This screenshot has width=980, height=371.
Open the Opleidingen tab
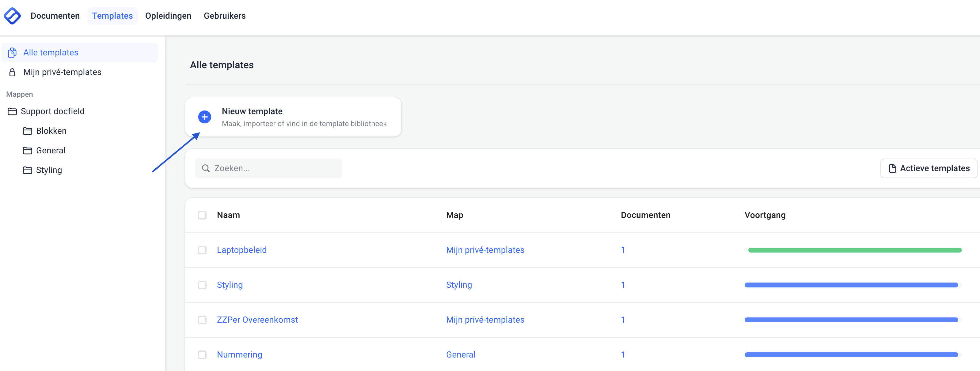coord(168,16)
